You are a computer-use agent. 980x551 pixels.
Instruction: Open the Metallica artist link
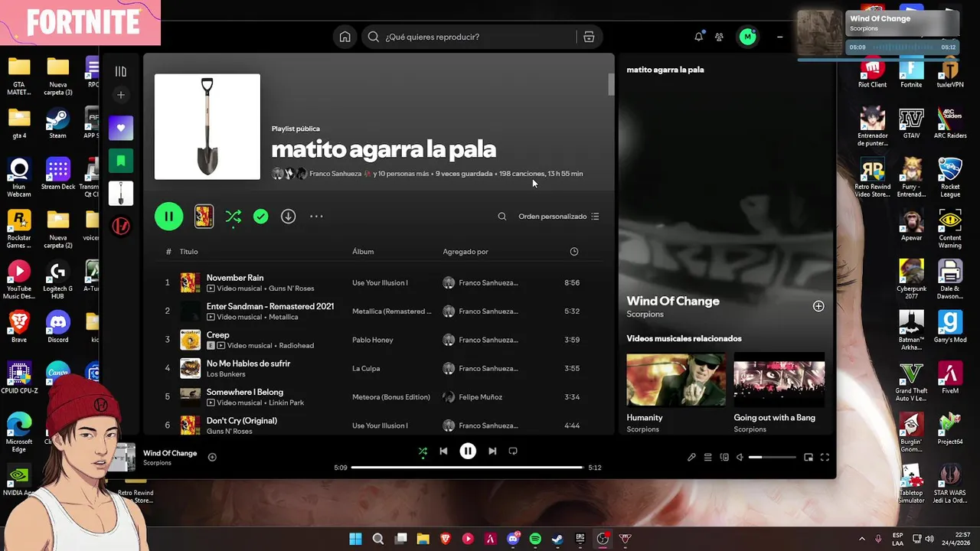[x=283, y=317]
